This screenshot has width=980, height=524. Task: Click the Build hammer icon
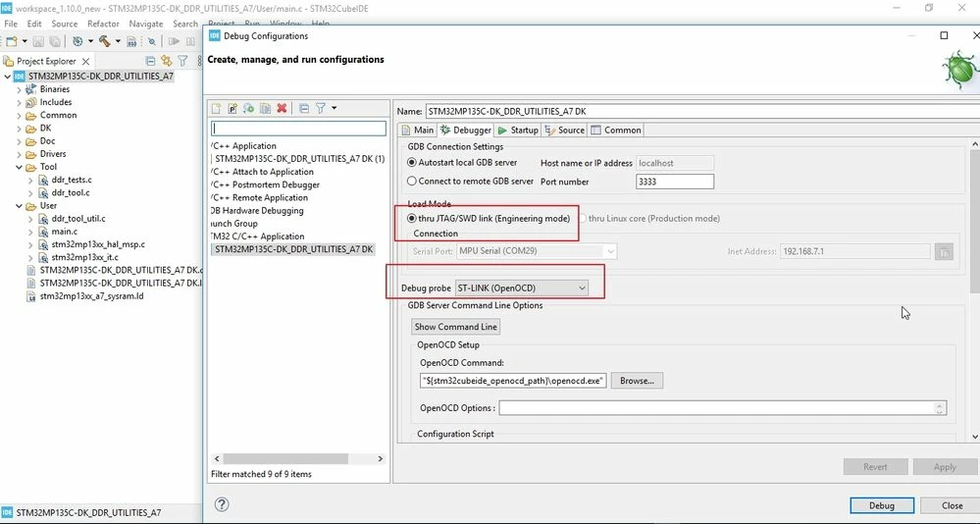point(104,41)
